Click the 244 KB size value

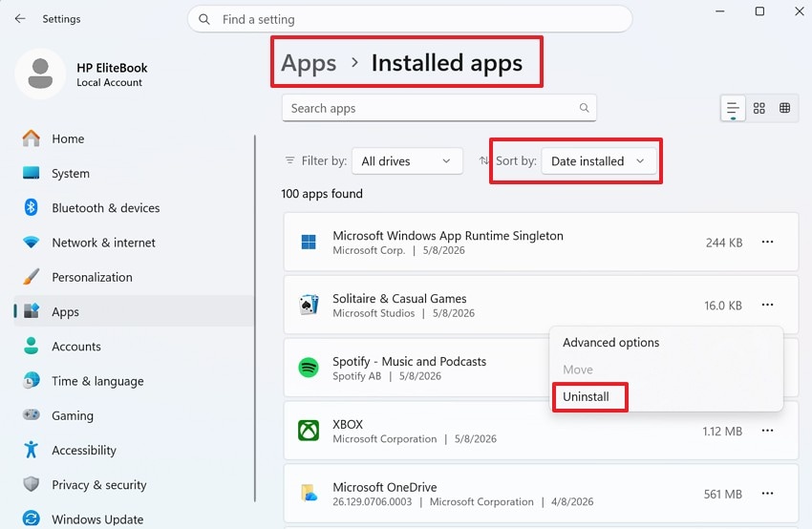[724, 243]
